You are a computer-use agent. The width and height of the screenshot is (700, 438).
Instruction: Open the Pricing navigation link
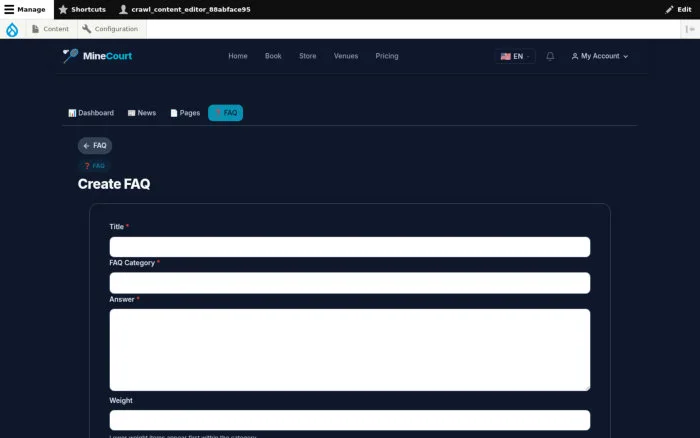(x=387, y=56)
